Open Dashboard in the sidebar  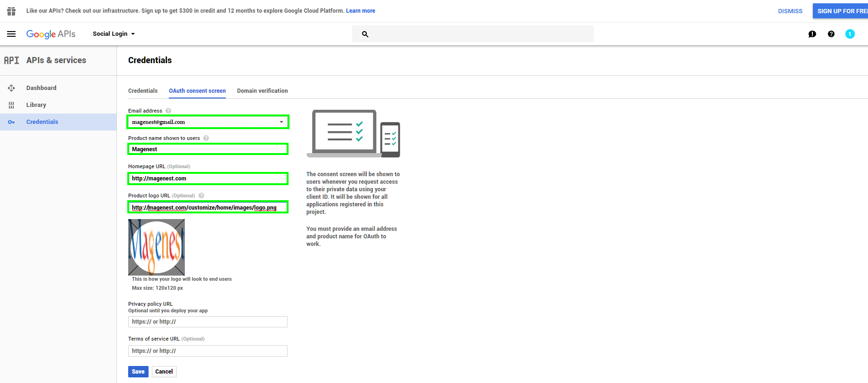[58, 88]
